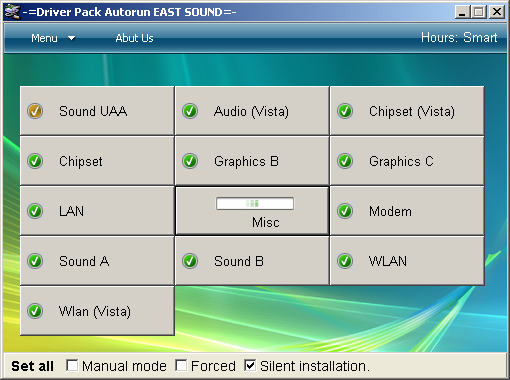The height and width of the screenshot is (380, 510).
Task: Click the green check icon beside LAN
Action: coord(35,211)
